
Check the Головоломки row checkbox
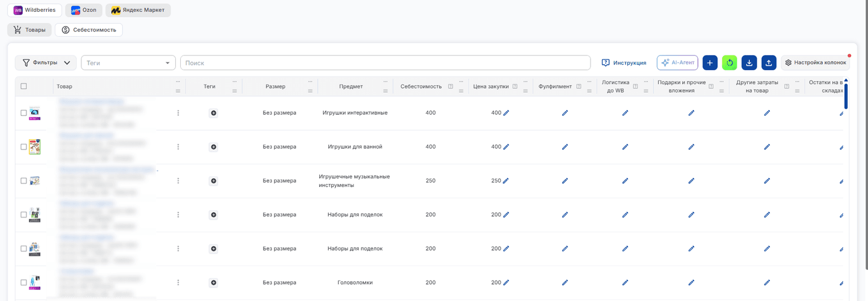pos(24,282)
